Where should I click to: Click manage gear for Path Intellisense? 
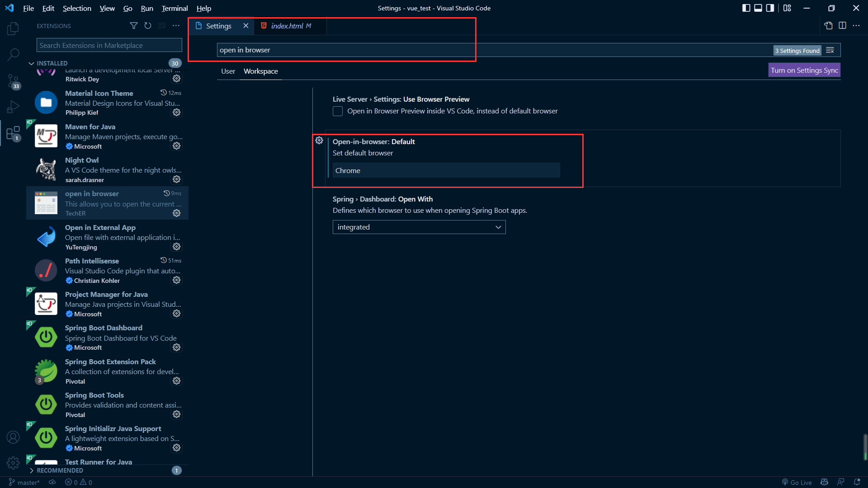pyautogui.click(x=177, y=280)
